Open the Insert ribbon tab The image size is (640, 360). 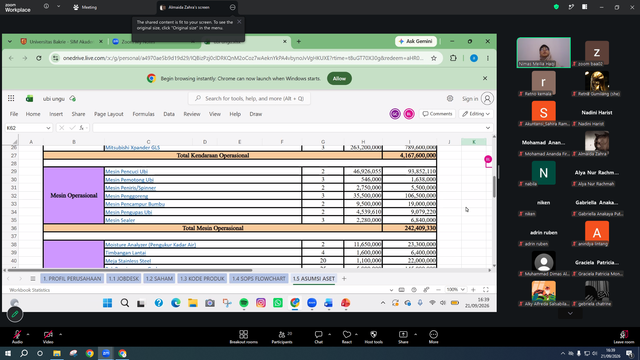[x=56, y=114]
